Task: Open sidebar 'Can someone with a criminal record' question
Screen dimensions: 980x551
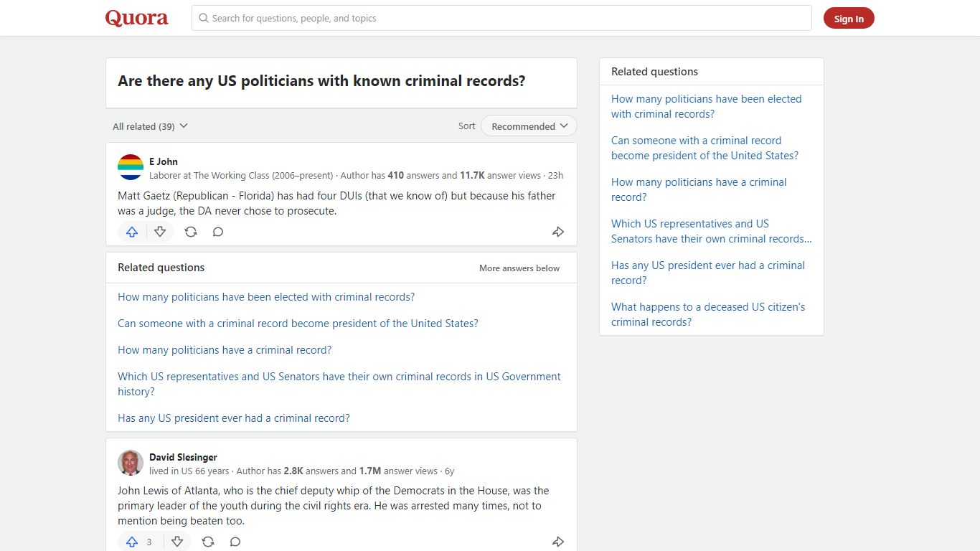Action: tap(705, 148)
